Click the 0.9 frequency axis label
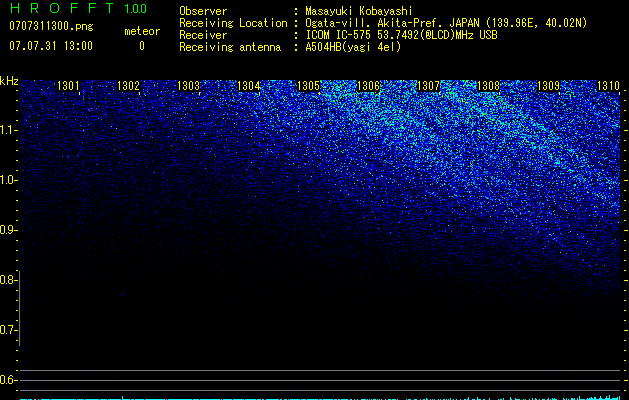 pos(9,230)
